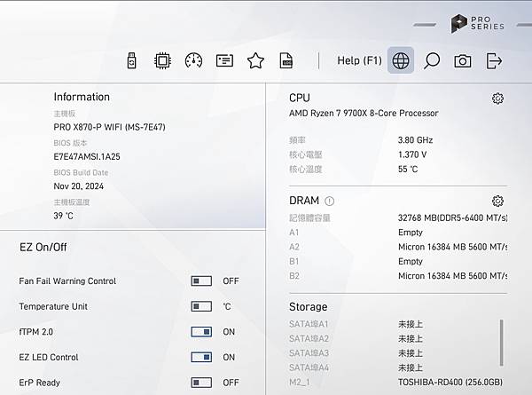The image size is (532, 395).
Task: Select the 55 °C core temperature
Action: (x=408, y=170)
